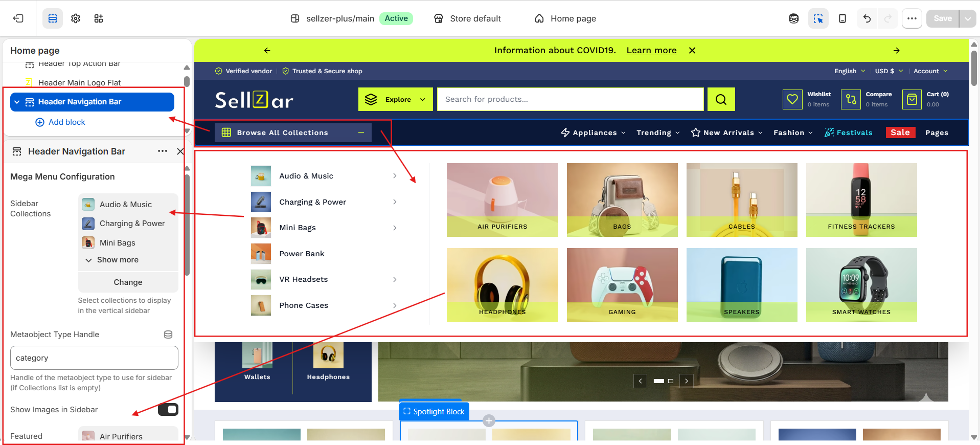Image resolution: width=980 pixels, height=445 pixels.
Task: Open the Pages menu item
Action: (937, 132)
